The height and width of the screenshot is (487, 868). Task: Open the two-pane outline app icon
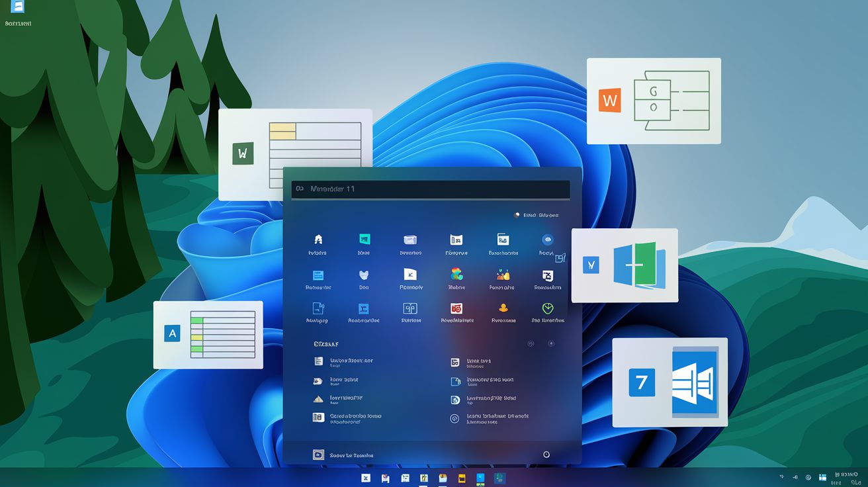pos(410,308)
